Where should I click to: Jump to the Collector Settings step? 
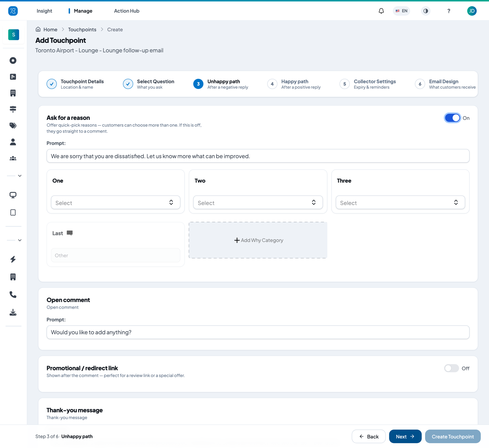tap(368, 84)
